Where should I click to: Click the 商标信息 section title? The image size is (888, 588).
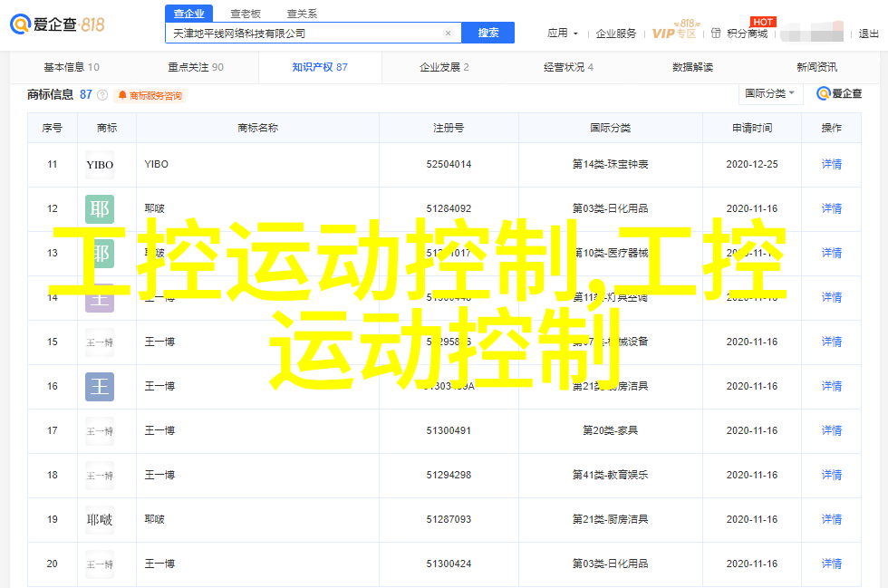(x=51, y=94)
